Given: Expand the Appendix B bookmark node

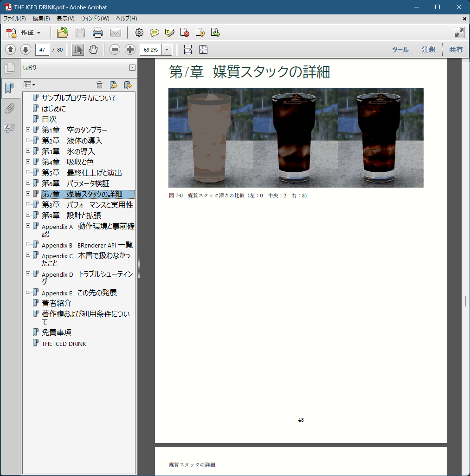Looking at the screenshot, I should tap(28, 244).
